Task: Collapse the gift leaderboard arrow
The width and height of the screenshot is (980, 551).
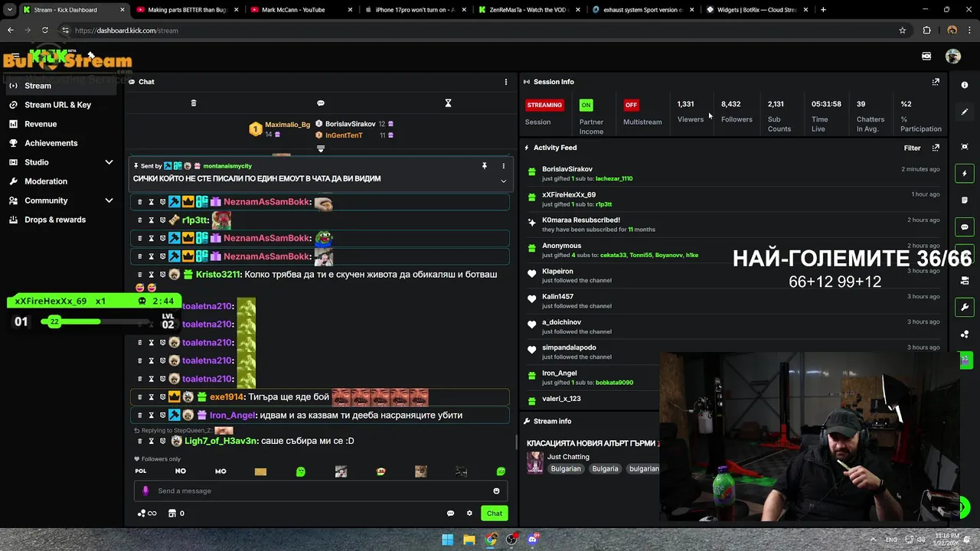Action: (x=321, y=148)
